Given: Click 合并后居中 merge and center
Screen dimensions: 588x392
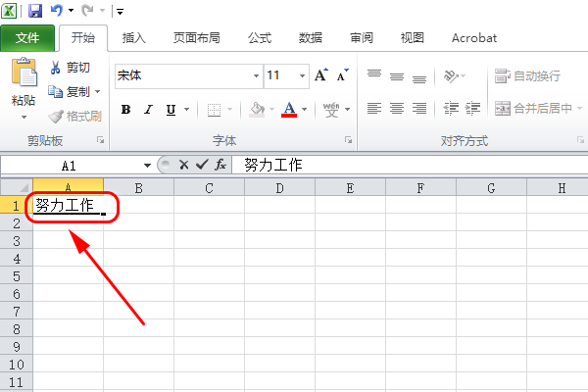Looking at the screenshot, I should [x=533, y=109].
